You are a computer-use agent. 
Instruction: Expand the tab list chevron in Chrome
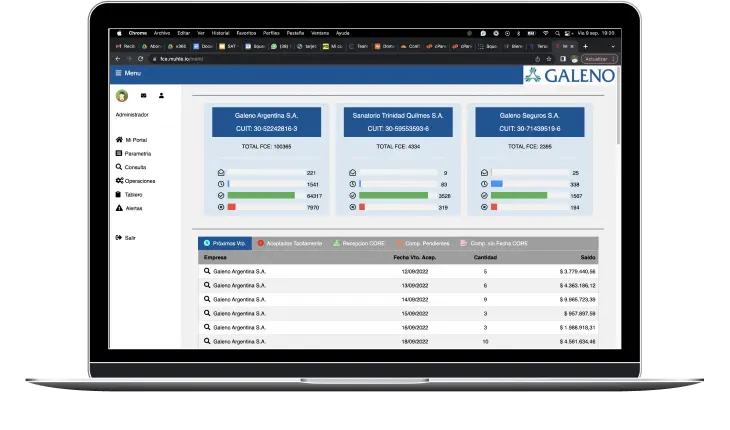[613, 47]
